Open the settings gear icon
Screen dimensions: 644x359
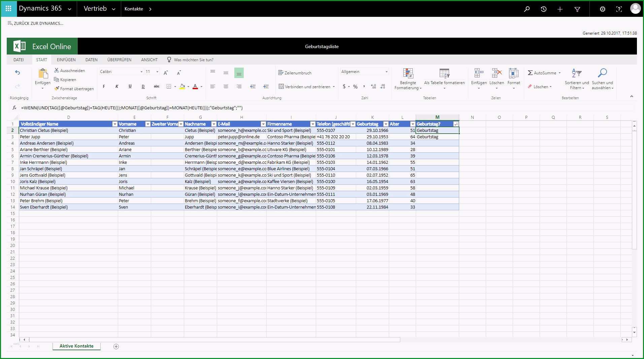pos(603,9)
